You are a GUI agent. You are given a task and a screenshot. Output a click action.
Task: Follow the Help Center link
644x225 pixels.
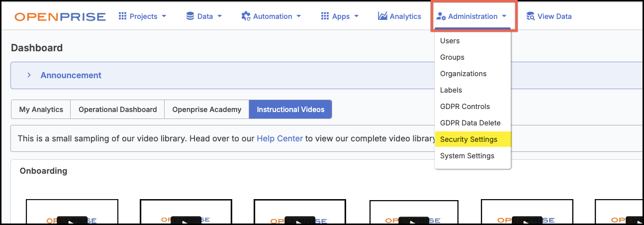click(279, 138)
